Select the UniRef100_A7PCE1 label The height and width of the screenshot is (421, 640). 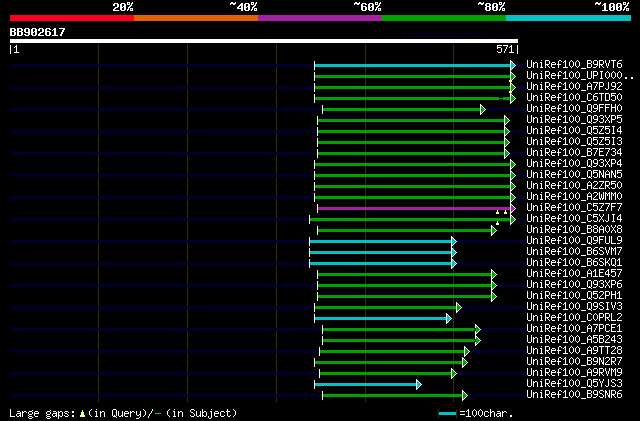[x=574, y=329]
